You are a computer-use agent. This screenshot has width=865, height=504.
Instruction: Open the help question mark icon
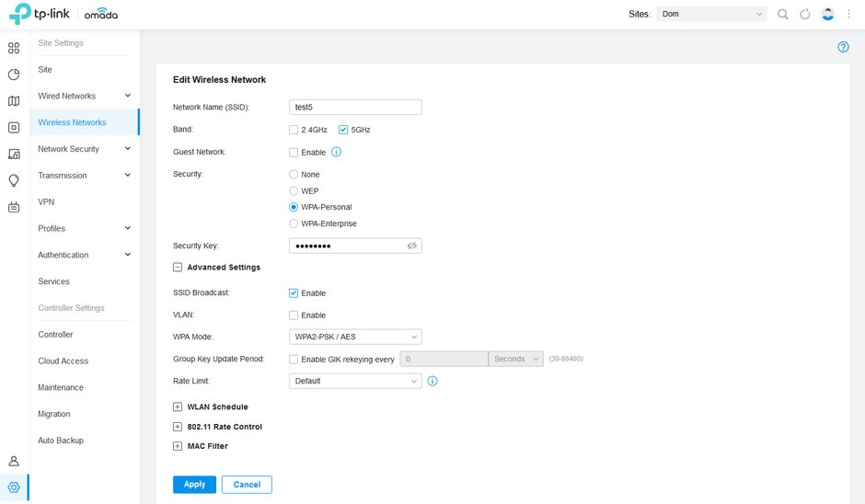843,47
